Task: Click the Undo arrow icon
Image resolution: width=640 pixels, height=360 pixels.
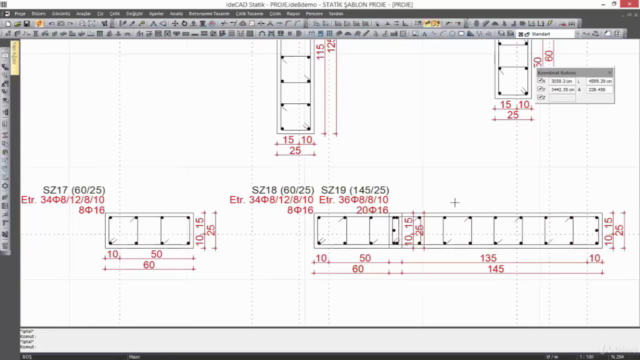Action: coord(51,24)
